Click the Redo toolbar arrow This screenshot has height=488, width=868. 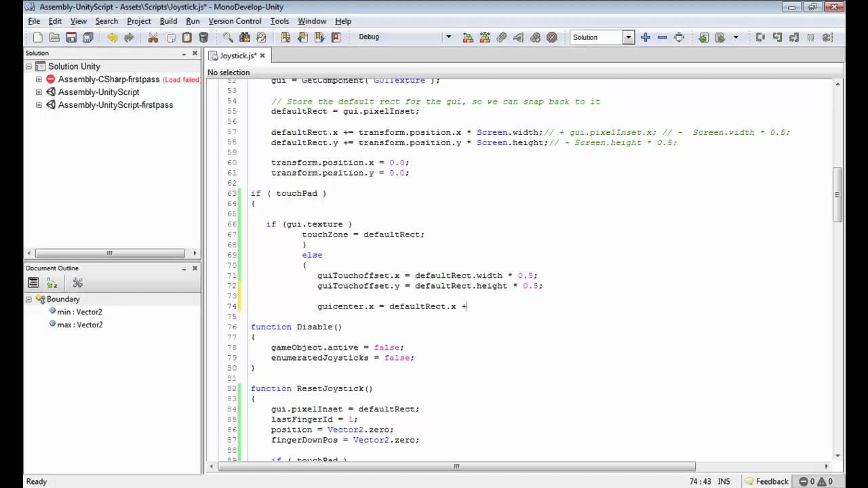pos(129,37)
